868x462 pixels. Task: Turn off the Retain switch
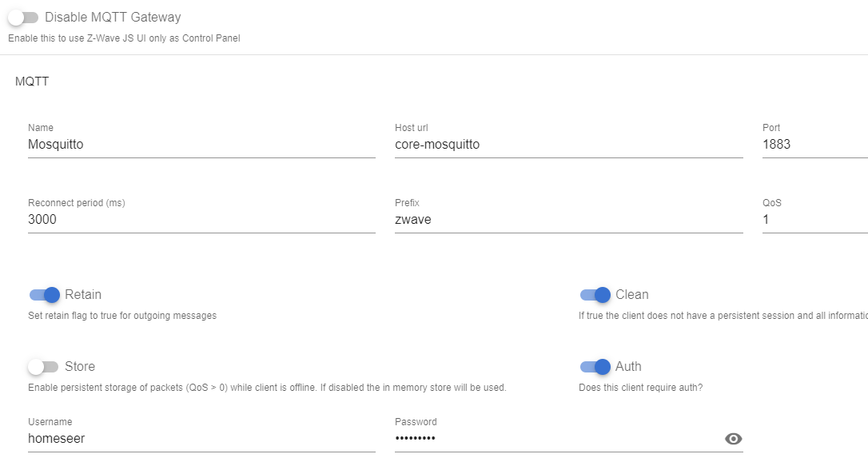(45, 295)
